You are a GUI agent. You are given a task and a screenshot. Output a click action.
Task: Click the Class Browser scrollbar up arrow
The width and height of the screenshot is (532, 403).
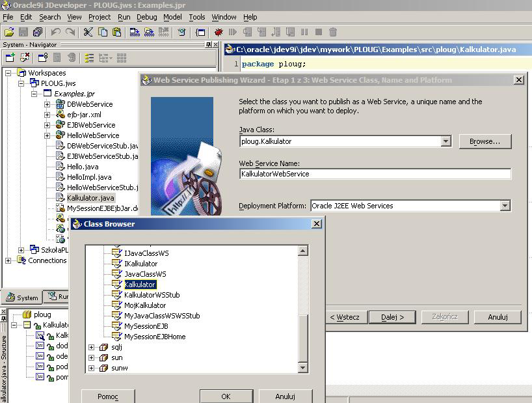click(x=302, y=251)
